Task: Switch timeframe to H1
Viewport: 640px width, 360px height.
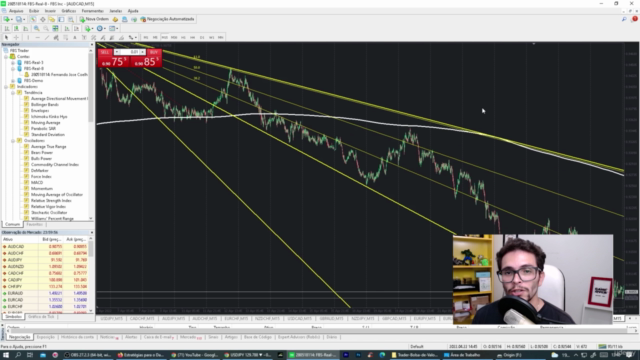Action: pos(183,38)
